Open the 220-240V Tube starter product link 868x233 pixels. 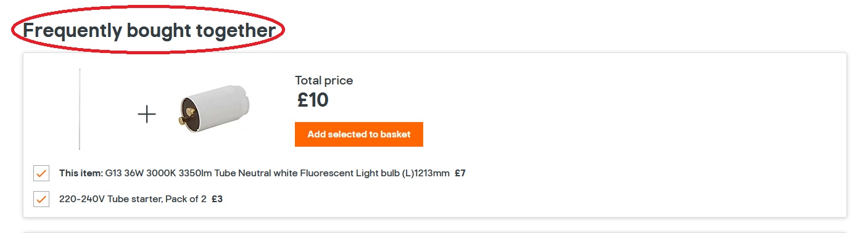point(133,199)
